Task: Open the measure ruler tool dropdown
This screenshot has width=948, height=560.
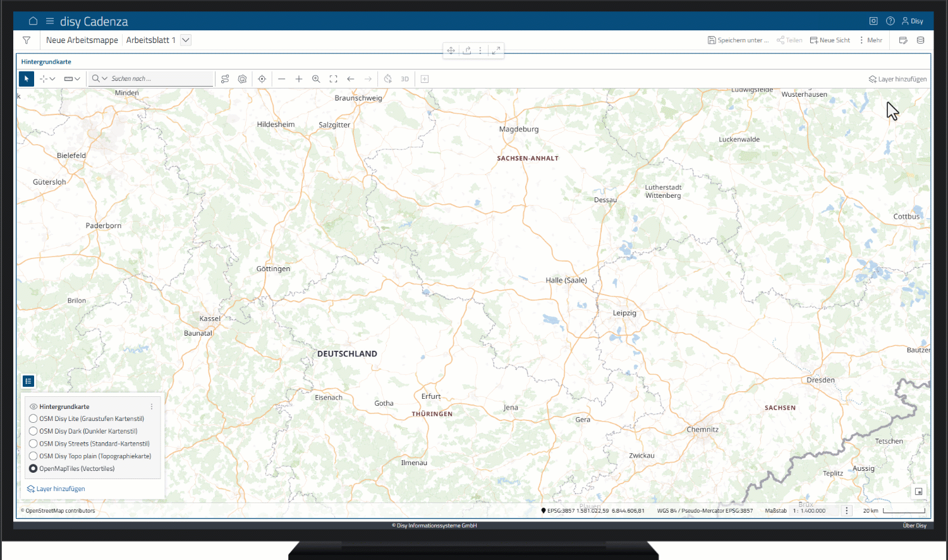Action: pyautogui.click(x=72, y=79)
